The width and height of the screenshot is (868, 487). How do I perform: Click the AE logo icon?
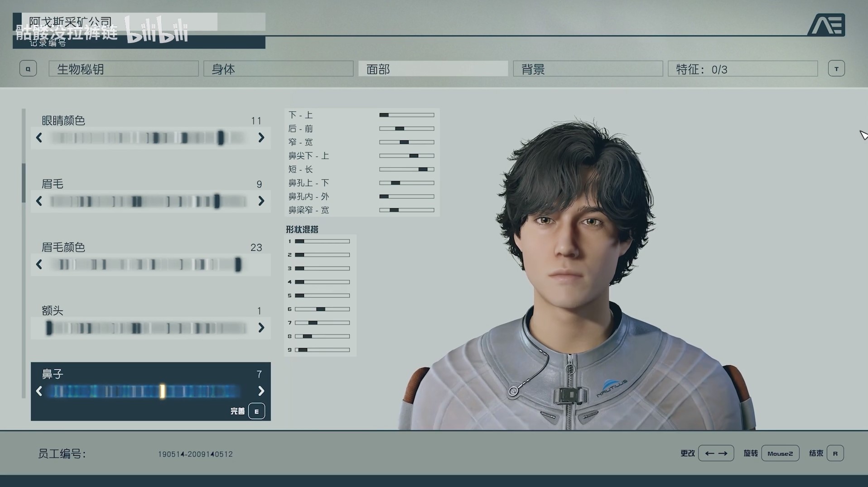[826, 24]
